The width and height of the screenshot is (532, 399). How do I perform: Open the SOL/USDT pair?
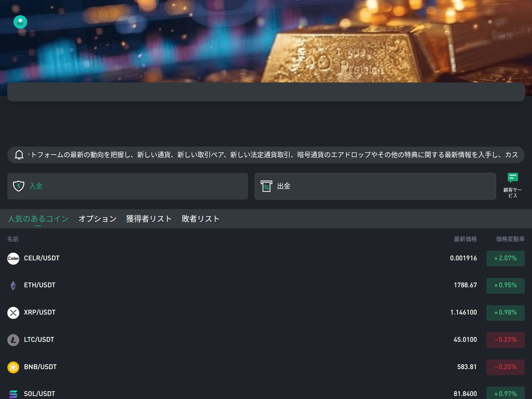pyautogui.click(x=40, y=394)
